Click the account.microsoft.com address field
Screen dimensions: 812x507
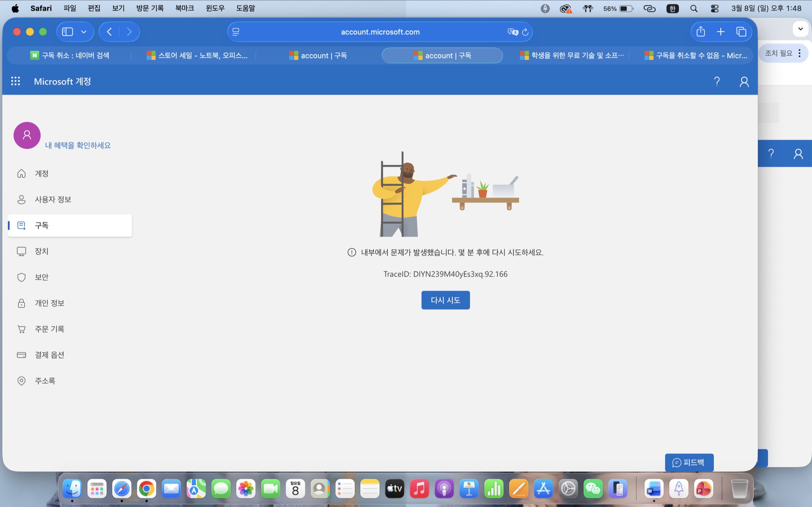point(380,32)
